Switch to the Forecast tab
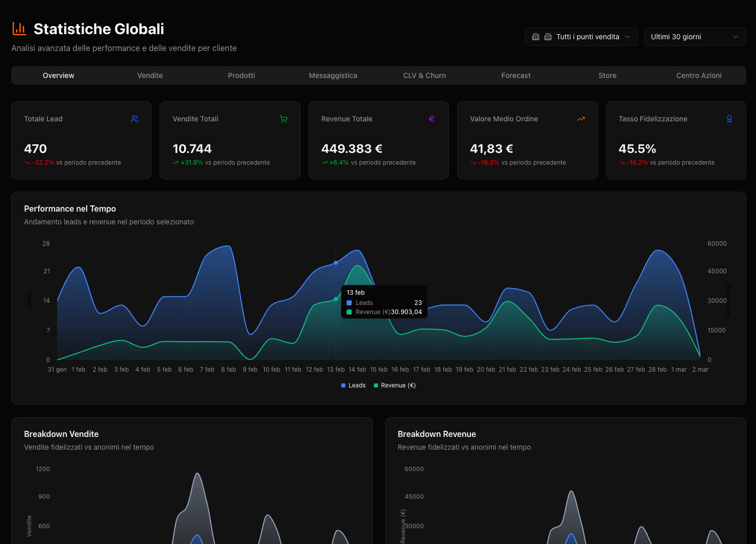 pos(516,75)
